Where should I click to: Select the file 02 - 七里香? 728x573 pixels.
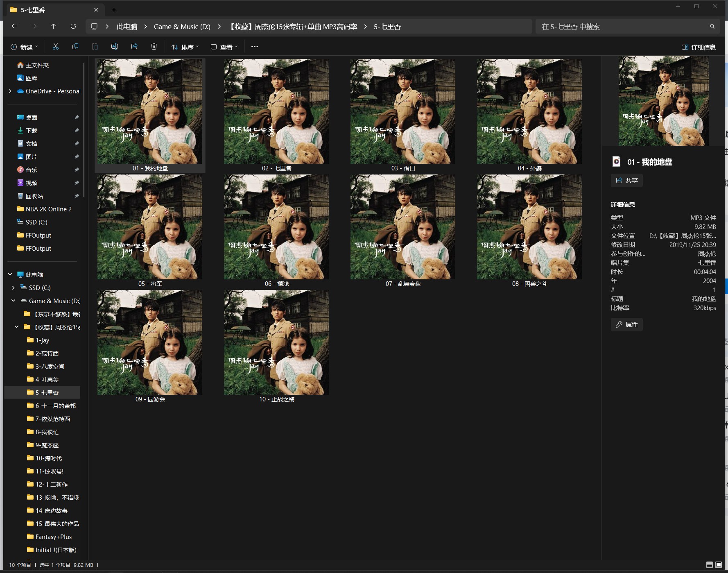coord(276,115)
